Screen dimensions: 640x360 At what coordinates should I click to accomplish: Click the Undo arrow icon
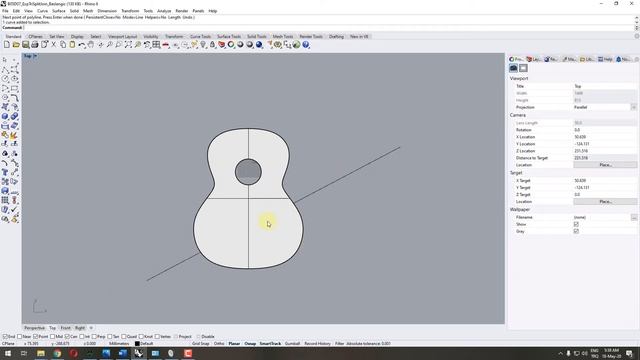(82, 44)
